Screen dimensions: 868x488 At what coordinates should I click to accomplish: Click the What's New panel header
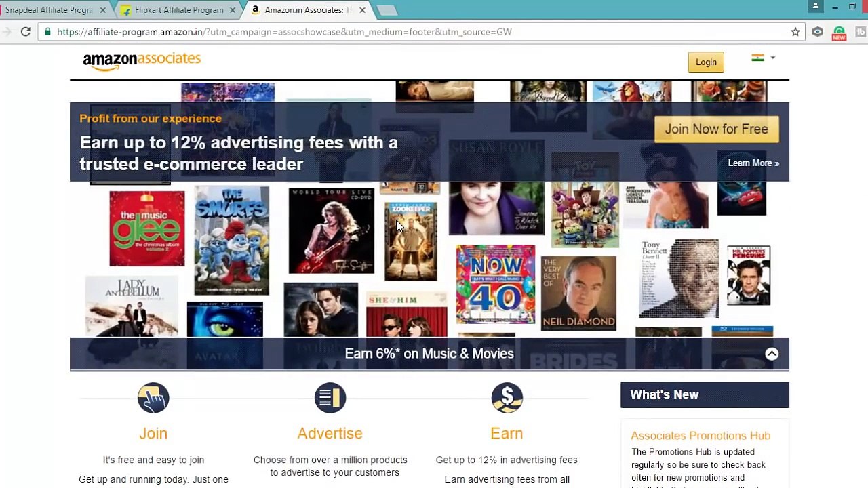pyautogui.click(x=705, y=394)
